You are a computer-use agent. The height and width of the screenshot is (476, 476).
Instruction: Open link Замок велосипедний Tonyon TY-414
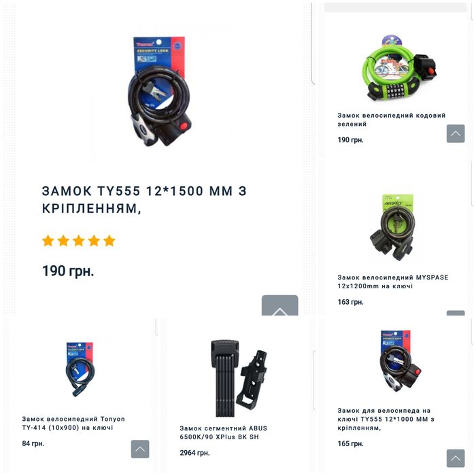click(x=73, y=423)
